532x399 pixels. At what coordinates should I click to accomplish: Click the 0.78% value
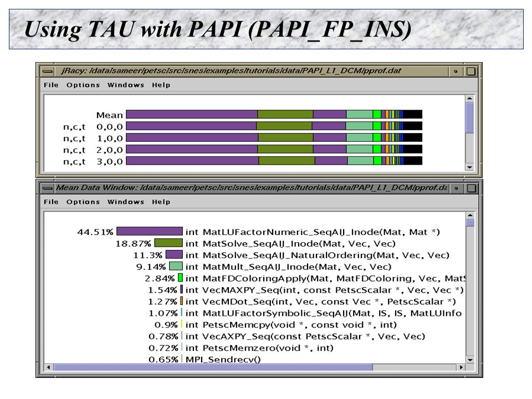(x=163, y=336)
